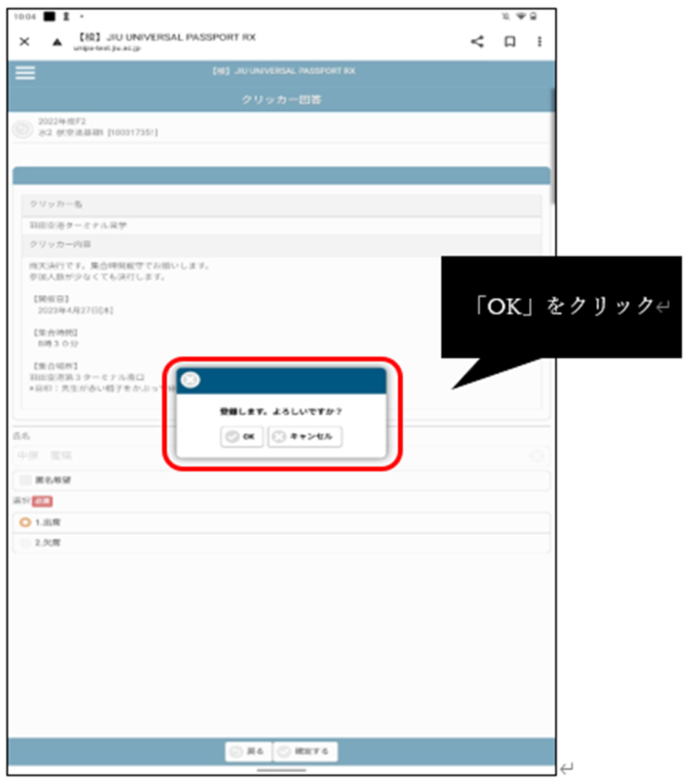
Task: Click the 登録します。よろしいですか？ message text
Action: pyautogui.click(x=280, y=411)
